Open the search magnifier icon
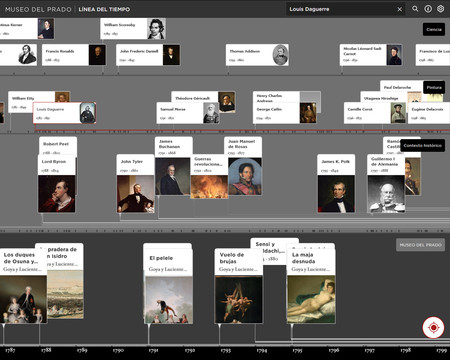This screenshot has width=450, height=360. [x=415, y=9]
